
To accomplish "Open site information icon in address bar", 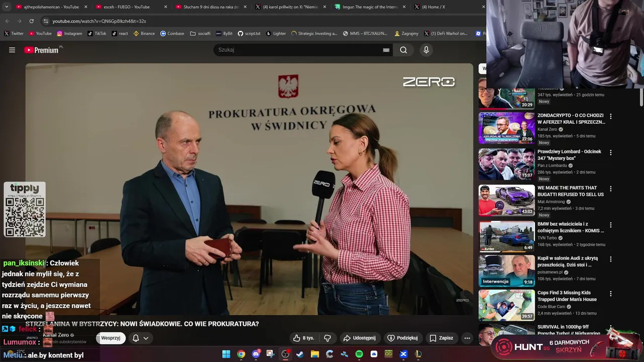I will tap(46, 21).
